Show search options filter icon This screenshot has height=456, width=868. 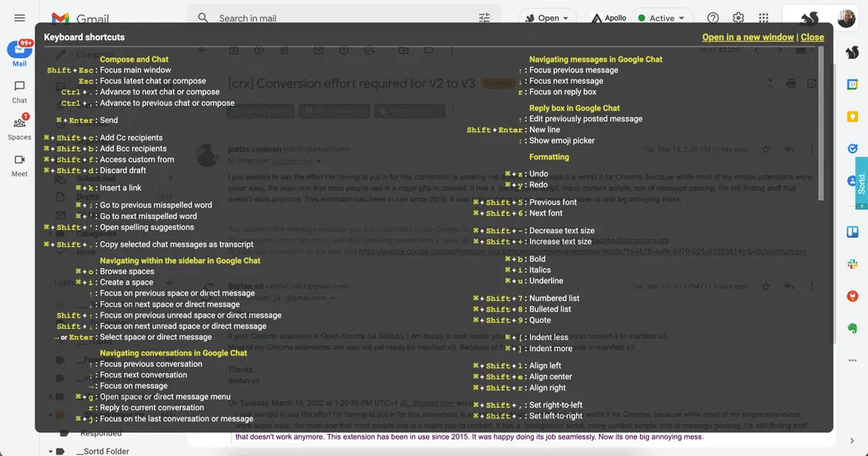[x=484, y=18]
